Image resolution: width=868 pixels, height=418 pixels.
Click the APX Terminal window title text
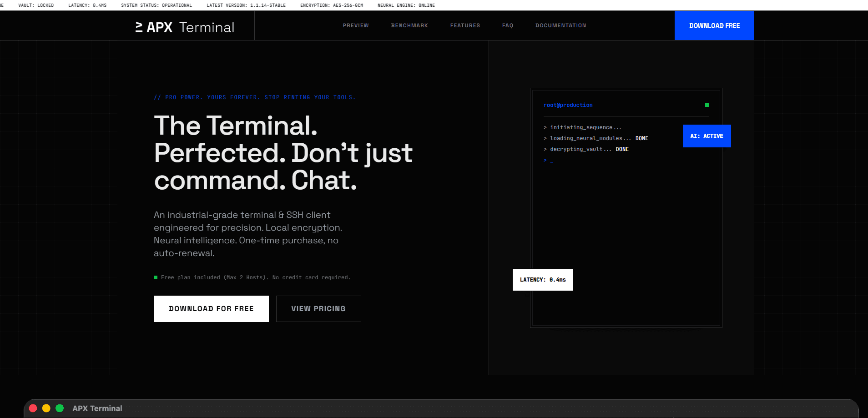click(97, 408)
